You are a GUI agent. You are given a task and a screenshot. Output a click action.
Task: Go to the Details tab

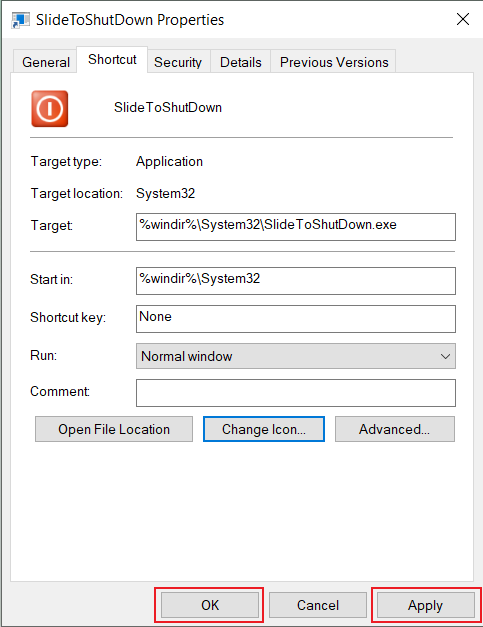pyautogui.click(x=240, y=62)
